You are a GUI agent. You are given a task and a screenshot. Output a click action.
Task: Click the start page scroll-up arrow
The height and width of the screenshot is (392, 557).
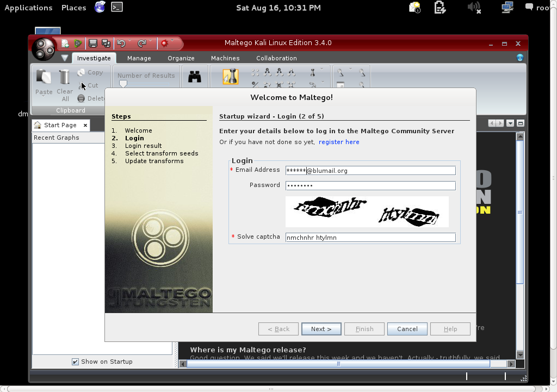point(519,136)
